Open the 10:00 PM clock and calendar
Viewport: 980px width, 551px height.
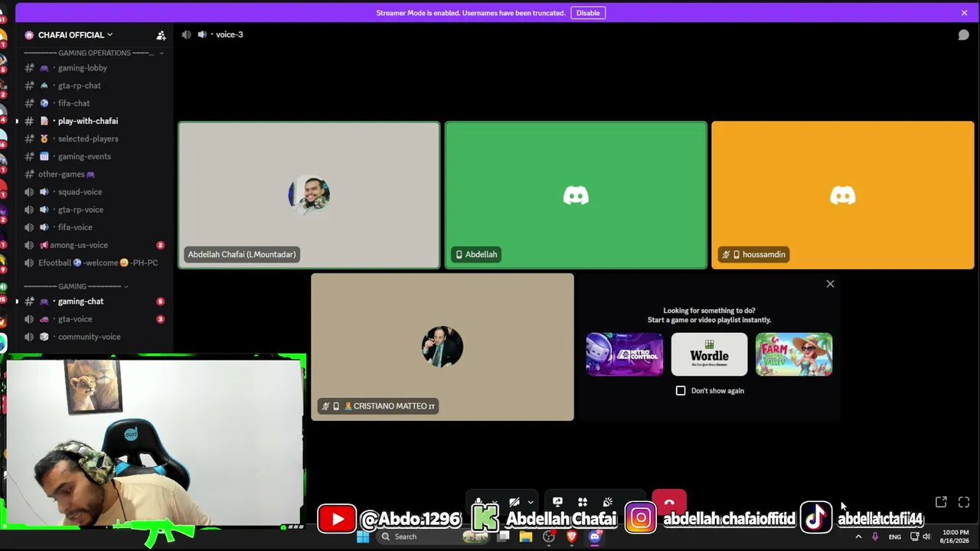click(x=955, y=536)
